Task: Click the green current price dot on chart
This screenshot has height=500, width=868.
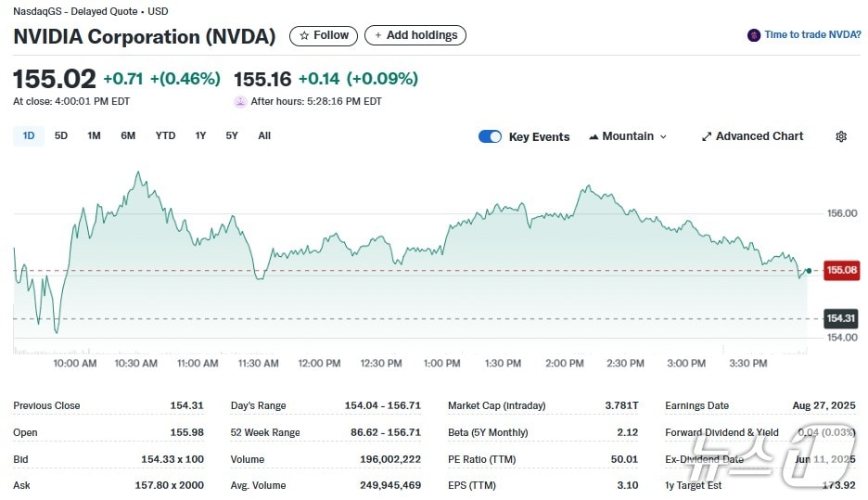Action: coord(809,271)
